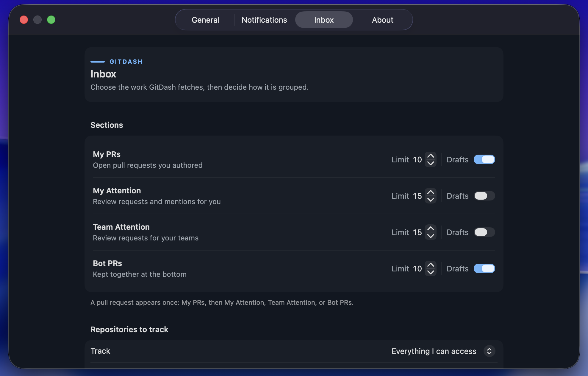Close the settings window with red button
Image resolution: width=588 pixels, height=376 pixels.
pyautogui.click(x=24, y=20)
